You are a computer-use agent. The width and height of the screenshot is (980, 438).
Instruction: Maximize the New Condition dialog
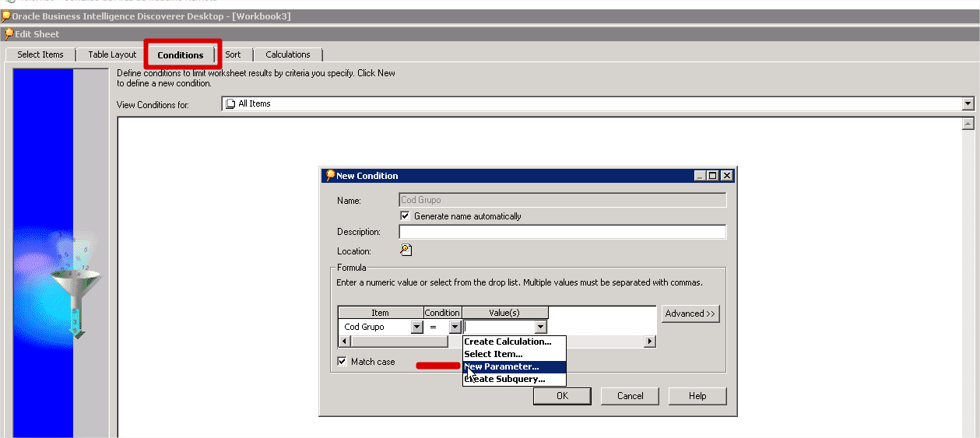click(x=713, y=176)
